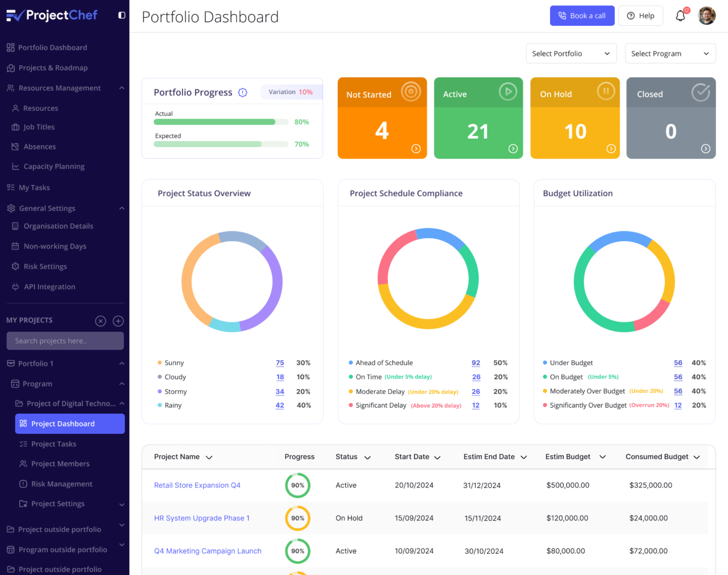Click the Budget Utilization donut chart
This screenshot has width=728, height=575.
tap(624, 281)
